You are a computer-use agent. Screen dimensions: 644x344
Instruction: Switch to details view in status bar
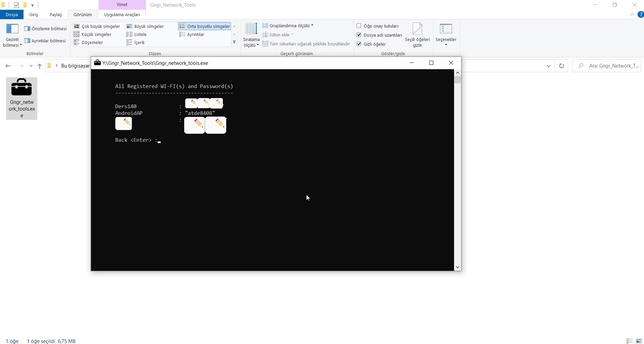(x=630, y=341)
